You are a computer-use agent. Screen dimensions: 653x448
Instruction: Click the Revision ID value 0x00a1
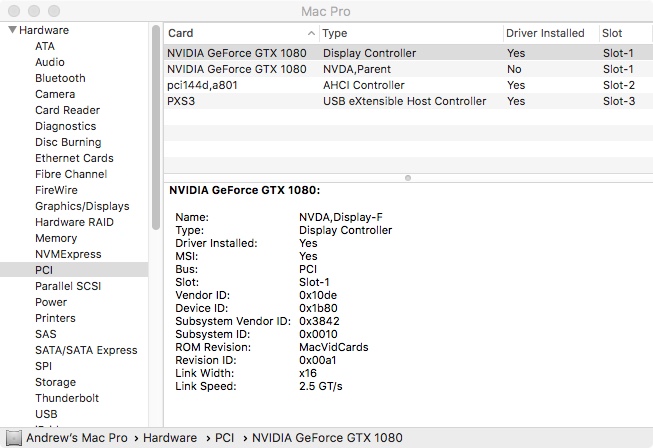click(317, 360)
